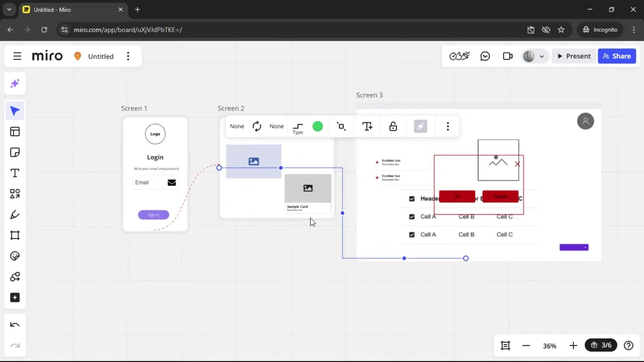
Task: Click the user avatar on Screen 3
Action: 586,121
